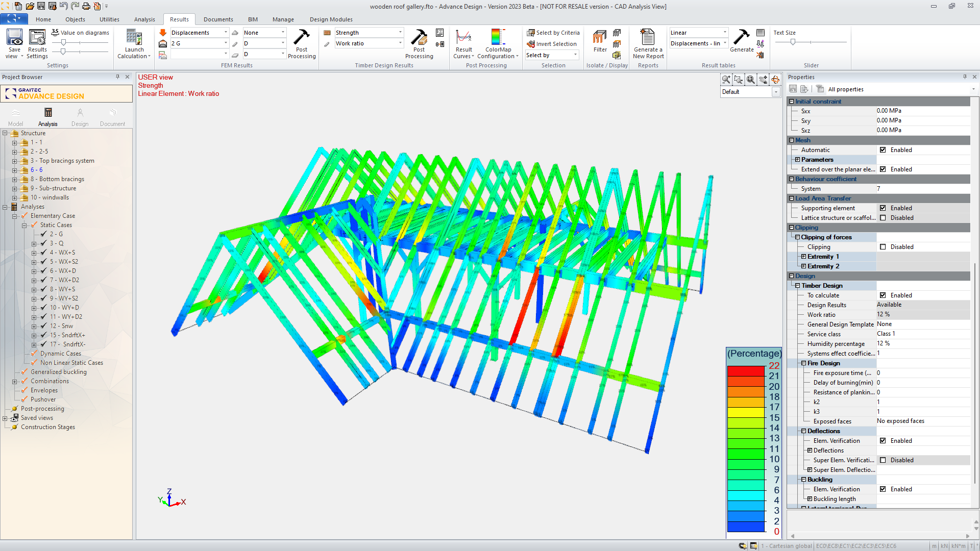This screenshot has height=551, width=980.
Task: Activate the orbit rotate tool in viewport
Action: [775, 80]
